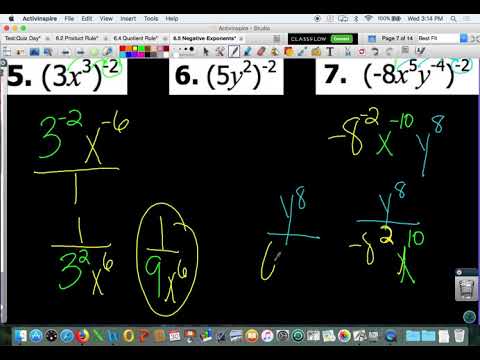Image resolution: width=480 pixels, height=360 pixels.
Task: Pick the yellow color swatch
Action: (x=135, y=49)
